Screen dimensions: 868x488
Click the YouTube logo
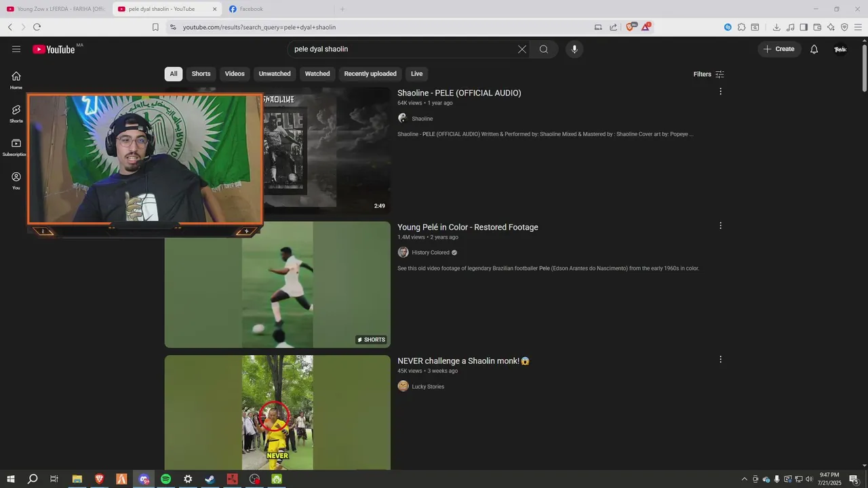(x=54, y=49)
